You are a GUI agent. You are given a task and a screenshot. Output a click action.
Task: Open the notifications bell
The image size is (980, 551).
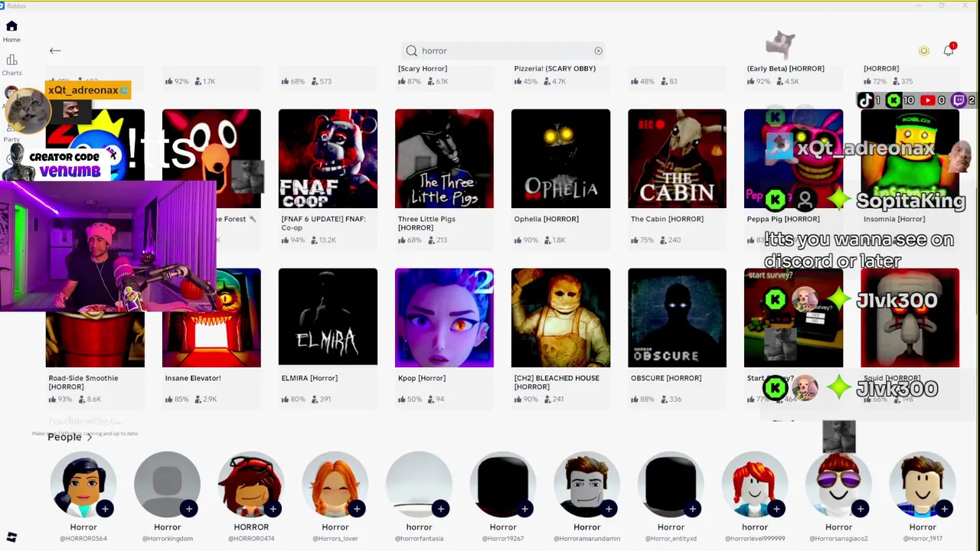click(949, 50)
